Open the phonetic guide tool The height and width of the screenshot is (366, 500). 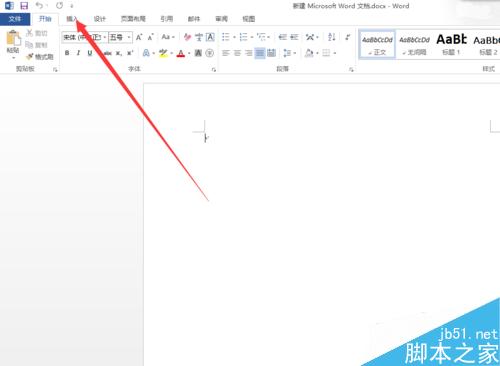click(x=199, y=37)
